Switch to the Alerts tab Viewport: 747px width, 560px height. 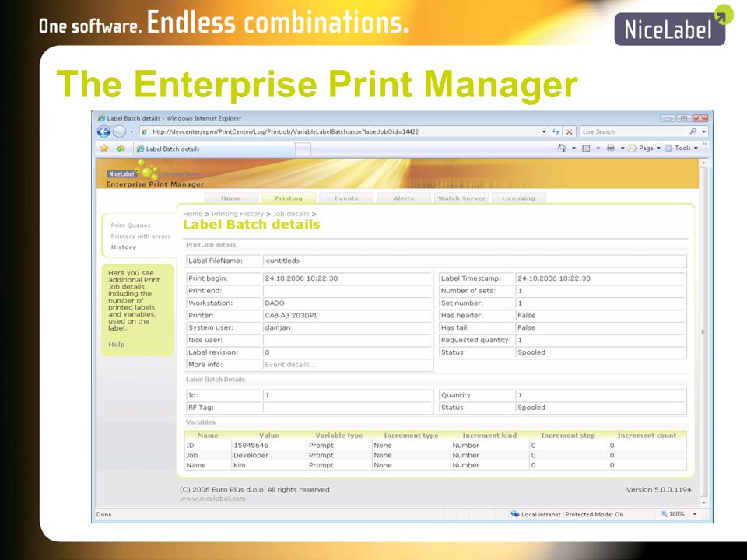(x=404, y=198)
